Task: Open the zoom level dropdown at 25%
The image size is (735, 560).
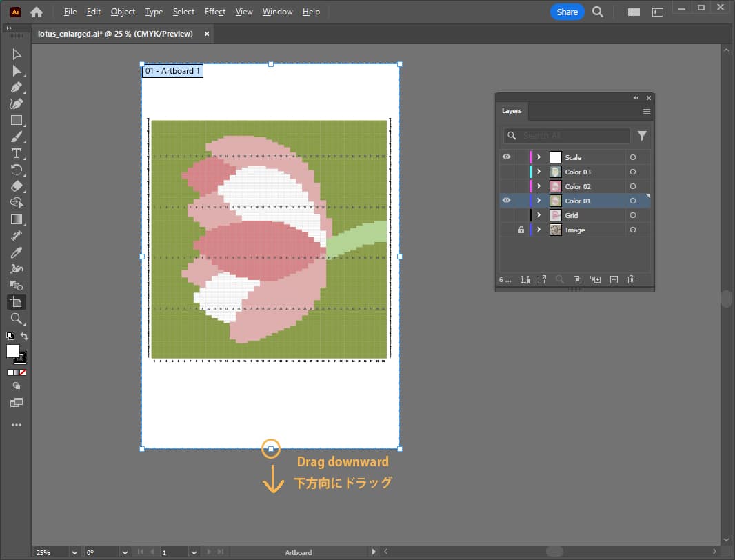Action: point(74,552)
